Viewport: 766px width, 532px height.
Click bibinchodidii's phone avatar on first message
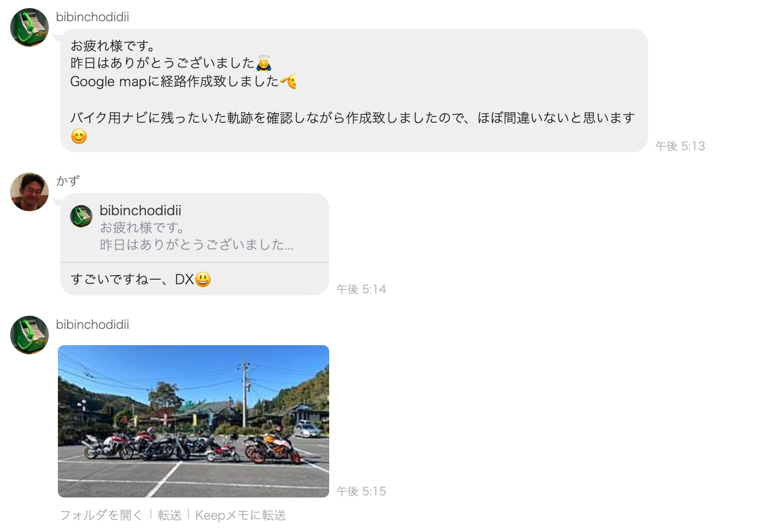(x=29, y=27)
